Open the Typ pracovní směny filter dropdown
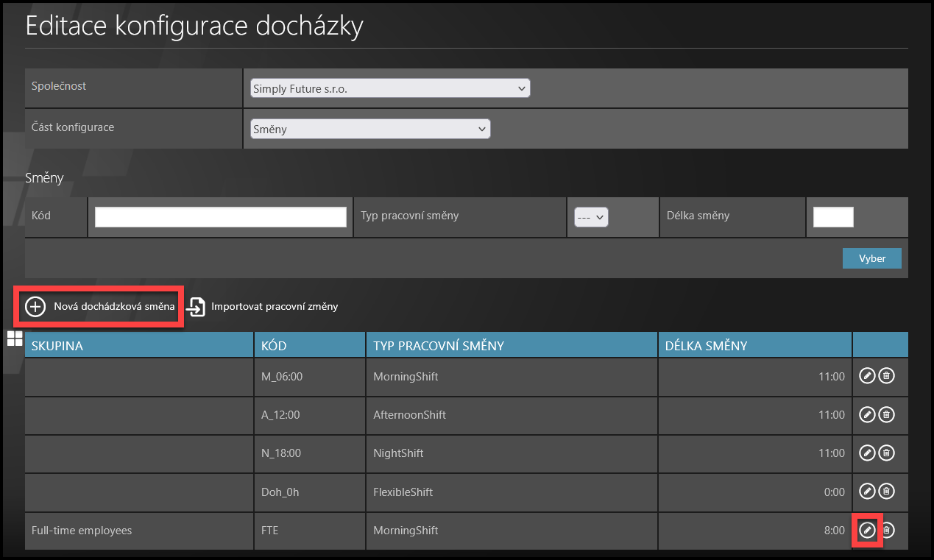This screenshot has height=560, width=934. [x=591, y=217]
